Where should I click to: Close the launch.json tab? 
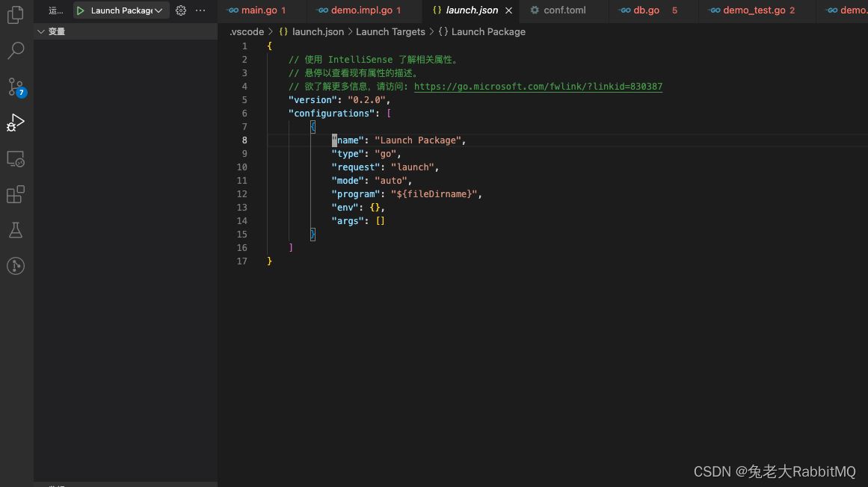(509, 10)
